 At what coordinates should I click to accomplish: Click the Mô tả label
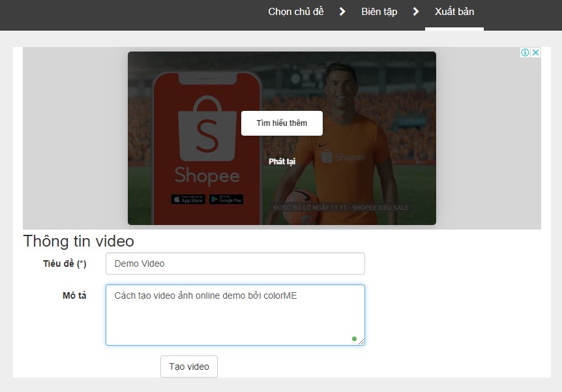74,295
